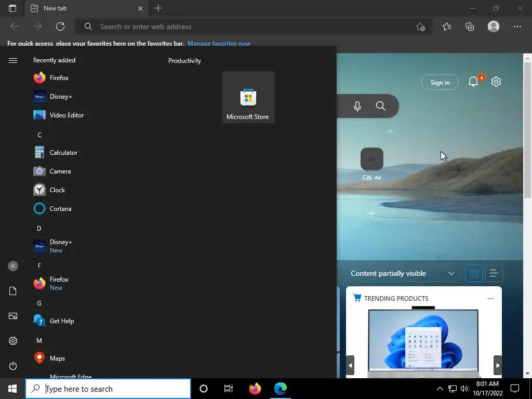The height and width of the screenshot is (399, 532).
Task: Refresh the Edge page
Action: pos(60,26)
